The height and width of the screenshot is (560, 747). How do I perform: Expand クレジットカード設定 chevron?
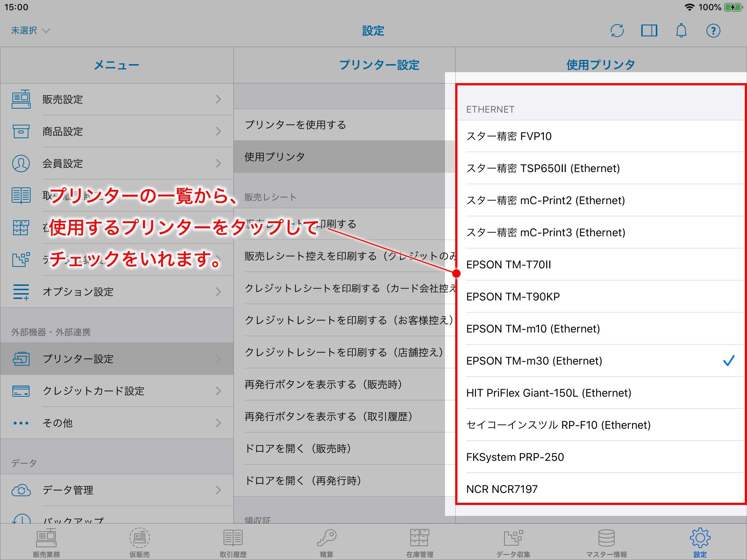tap(218, 391)
